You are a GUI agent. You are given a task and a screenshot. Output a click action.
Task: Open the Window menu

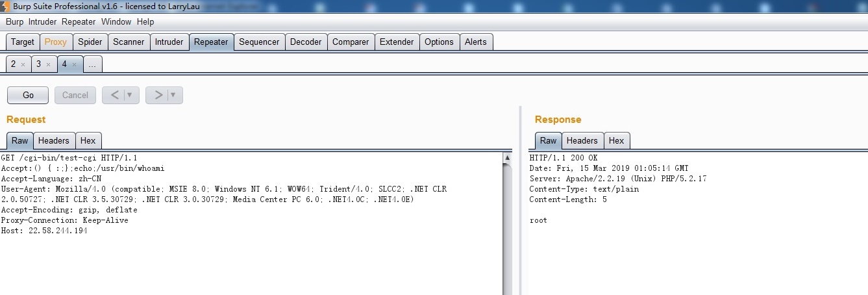[116, 21]
